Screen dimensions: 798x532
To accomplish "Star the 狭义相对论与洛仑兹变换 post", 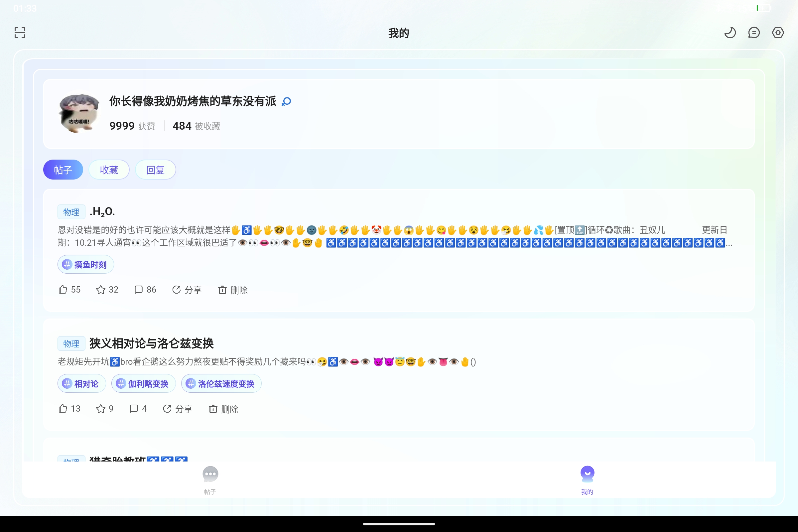I will pos(101,409).
